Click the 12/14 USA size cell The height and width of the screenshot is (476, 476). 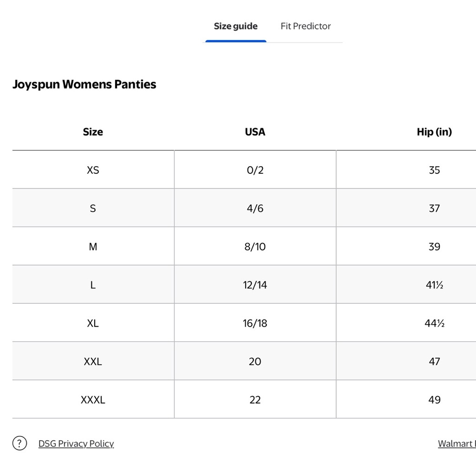255,285
